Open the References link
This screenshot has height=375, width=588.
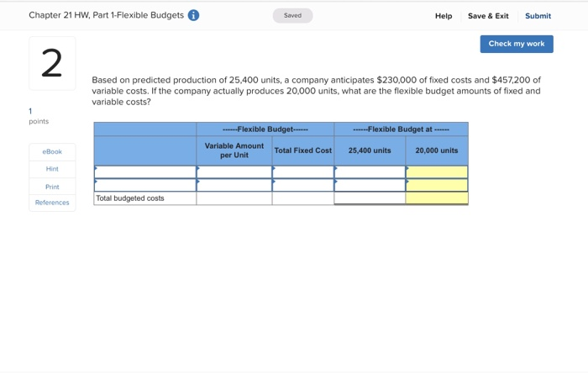tap(52, 203)
